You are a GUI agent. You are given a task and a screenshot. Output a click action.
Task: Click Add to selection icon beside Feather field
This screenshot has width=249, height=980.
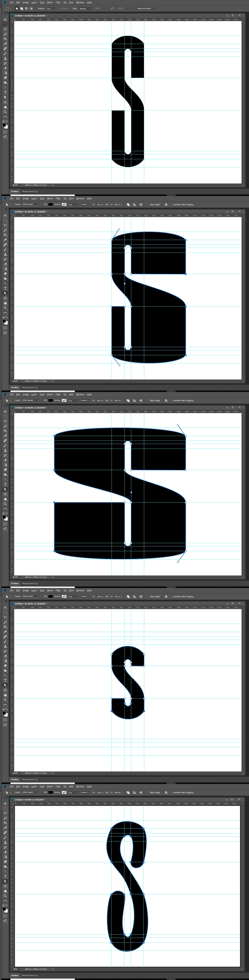click(x=22, y=8)
